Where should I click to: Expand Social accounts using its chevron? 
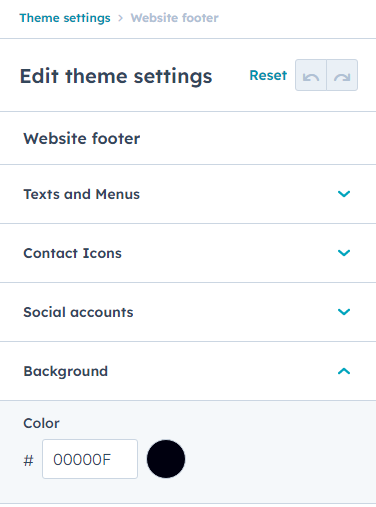(344, 312)
